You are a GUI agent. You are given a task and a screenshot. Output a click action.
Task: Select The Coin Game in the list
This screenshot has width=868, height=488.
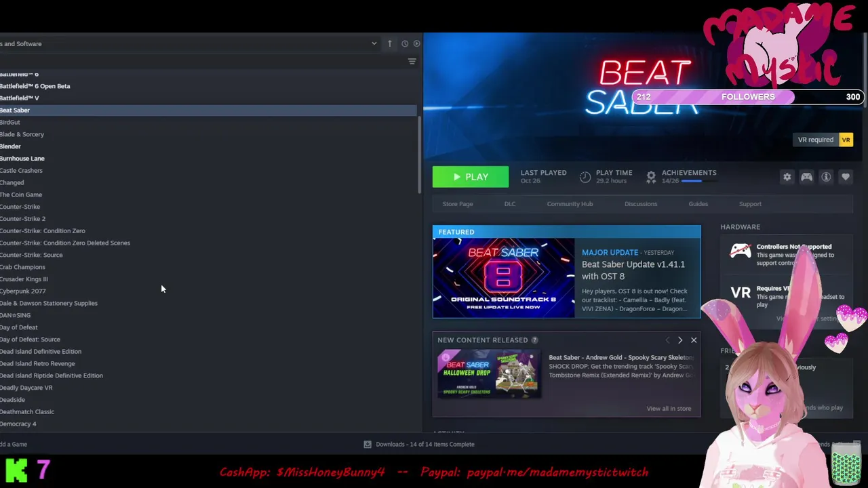pos(208,195)
